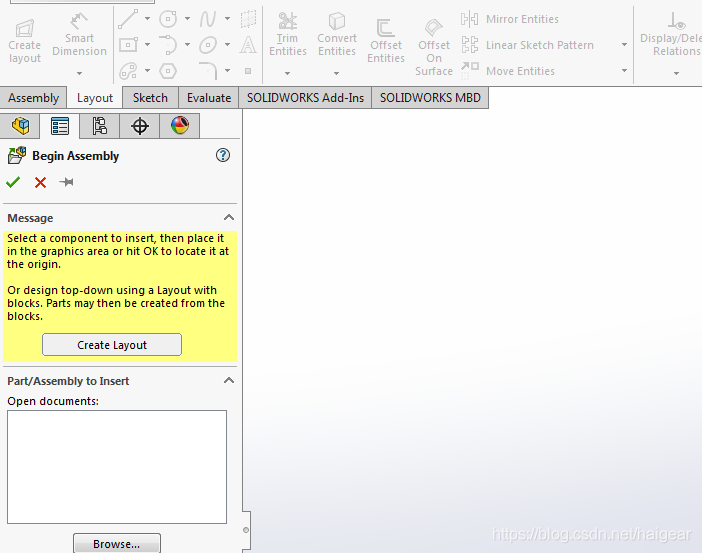The width and height of the screenshot is (702, 553).
Task: Open Begin Assembly help question mark
Action: [x=223, y=155]
